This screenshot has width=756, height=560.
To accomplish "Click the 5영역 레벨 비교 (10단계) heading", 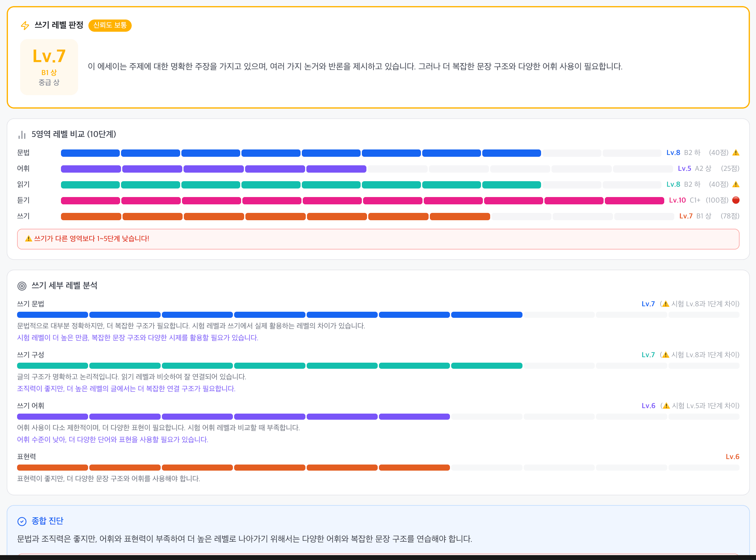I will pyautogui.click(x=74, y=134).
